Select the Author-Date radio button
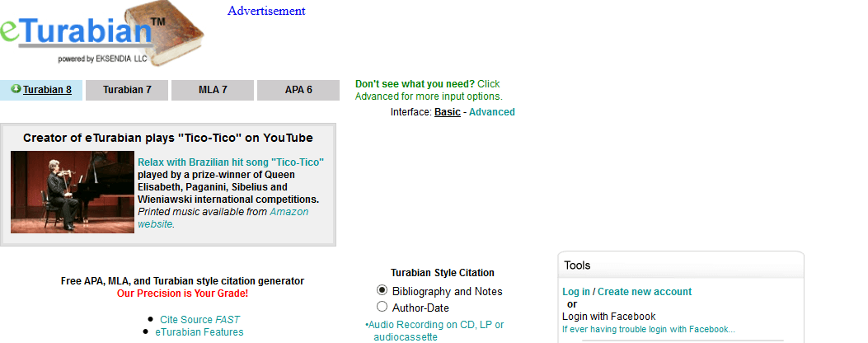Image resolution: width=868 pixels, height=343 pixels. pos(382,307)
